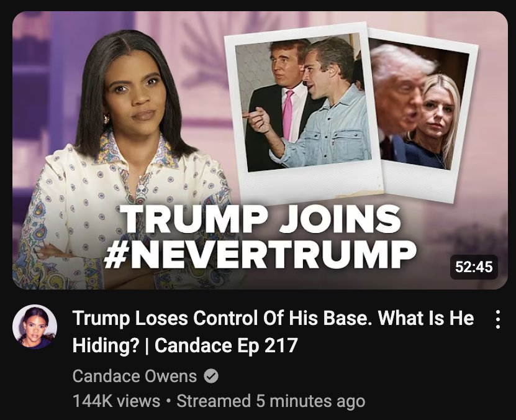
Task: Play the video by clicking its thumbnail
Action: [x=260, y=150]
